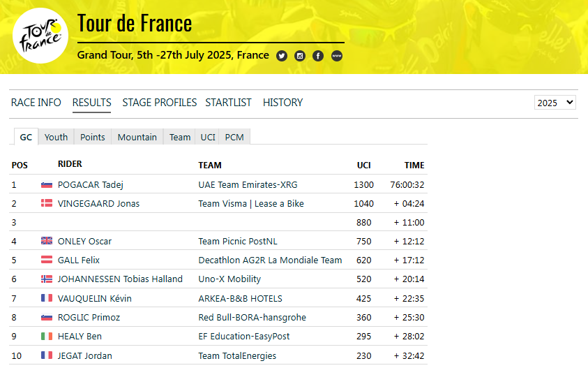Open the official website www icon

tap(337, 56)
